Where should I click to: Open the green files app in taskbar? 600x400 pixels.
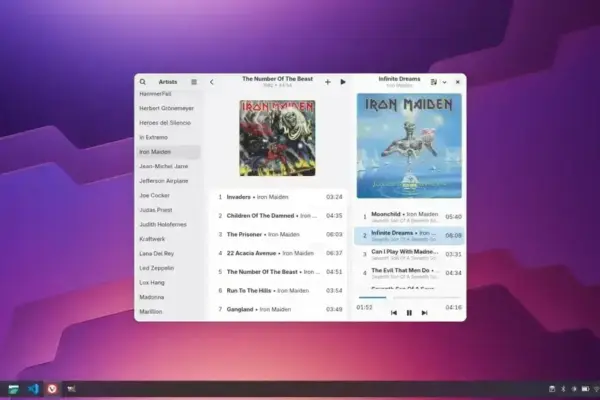click(13, 389)
